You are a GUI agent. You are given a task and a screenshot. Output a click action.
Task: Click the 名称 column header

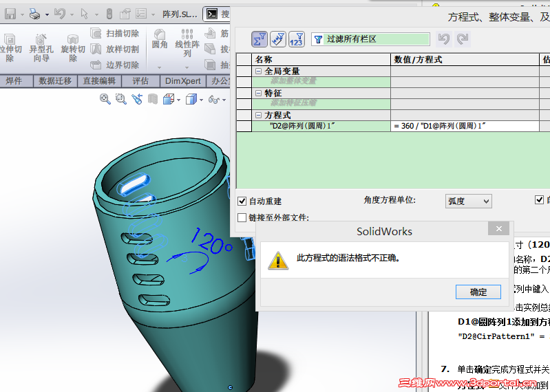(321, 60)
